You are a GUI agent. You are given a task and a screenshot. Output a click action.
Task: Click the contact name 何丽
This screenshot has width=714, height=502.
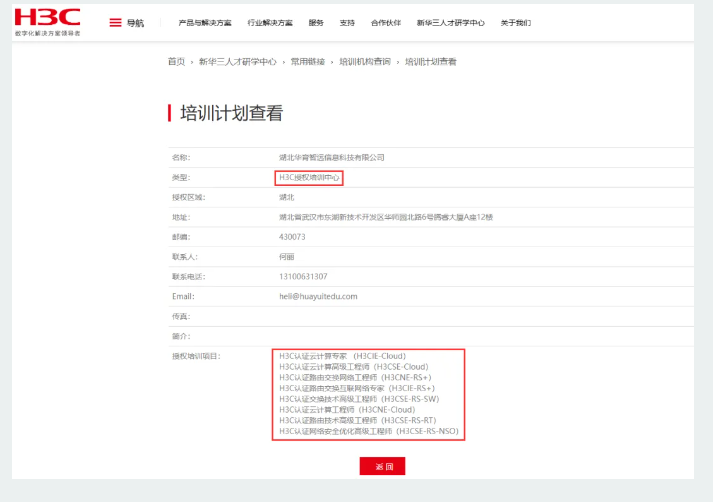coord(287,257)
